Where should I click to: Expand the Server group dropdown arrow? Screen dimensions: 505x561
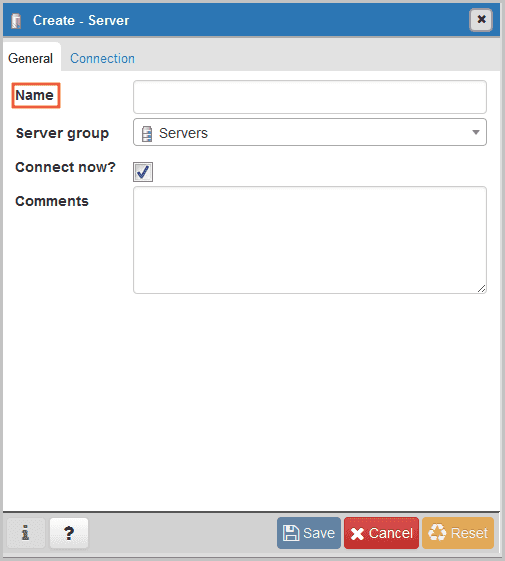click(476, 132)
